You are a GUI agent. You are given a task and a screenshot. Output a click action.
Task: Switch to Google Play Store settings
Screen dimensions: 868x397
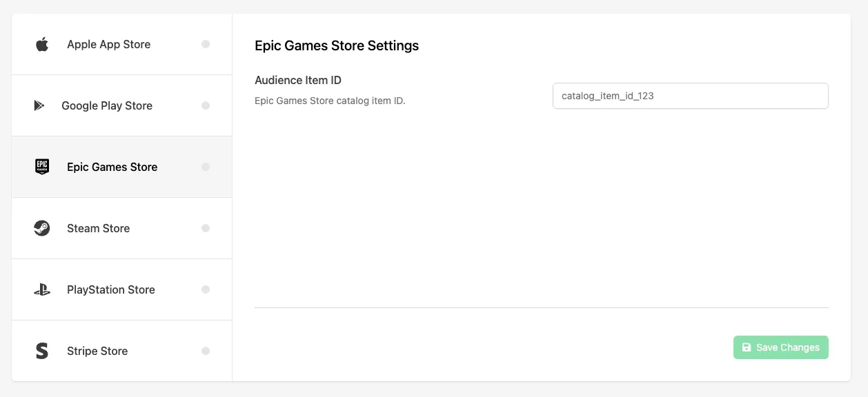[x=122, y=105]
